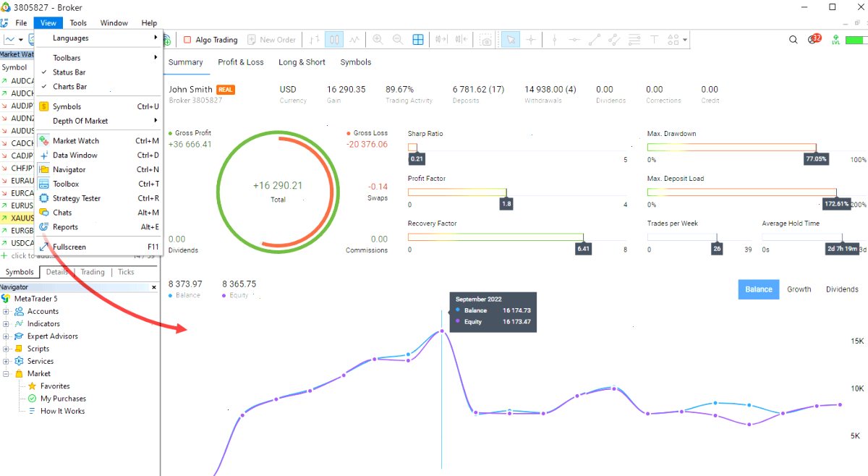868x476 pixels.
Task: Toggle the Charts Bar menu option
Action: click(99, 87)
